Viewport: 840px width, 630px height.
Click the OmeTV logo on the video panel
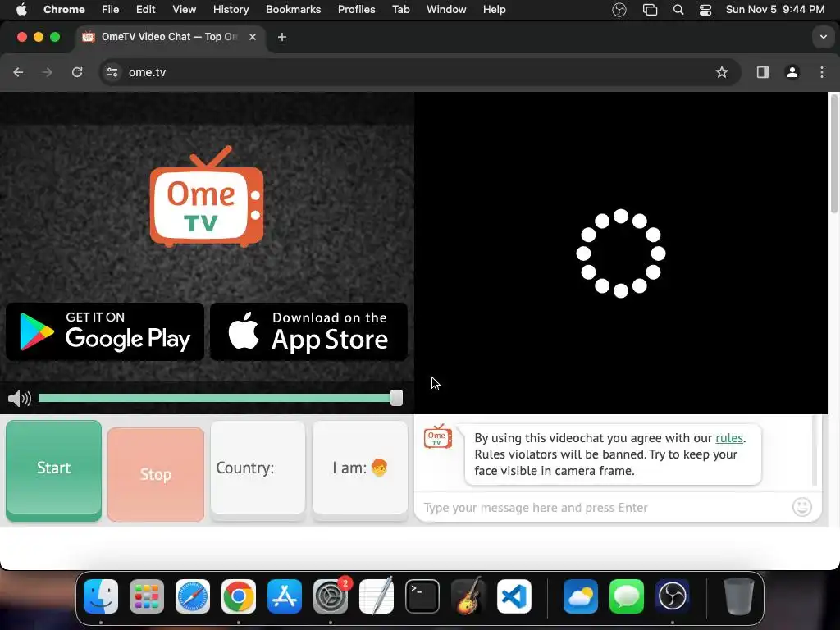click(207, 197)
